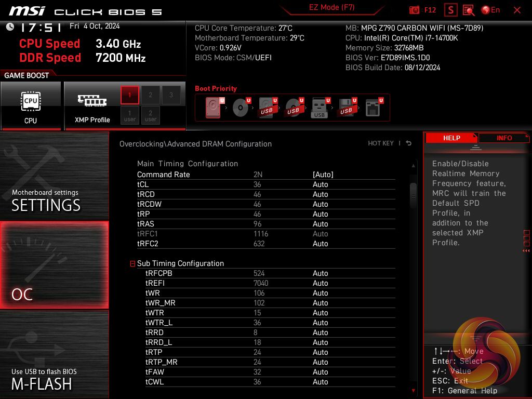The image size is (532, 399).
Task: Edit the tCL Auto value
Action: pos(320,184)
